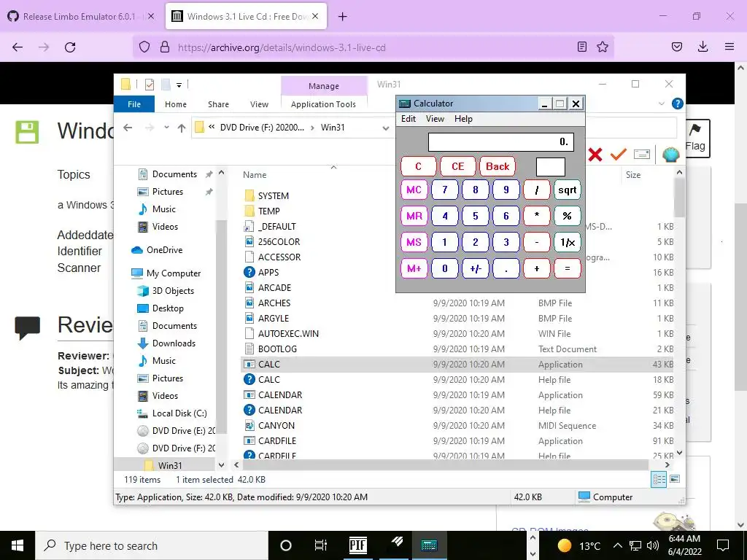This screenshot has height=560, width=747.
Task: Open Calculator View menu
Action: (x=435, y=119)
